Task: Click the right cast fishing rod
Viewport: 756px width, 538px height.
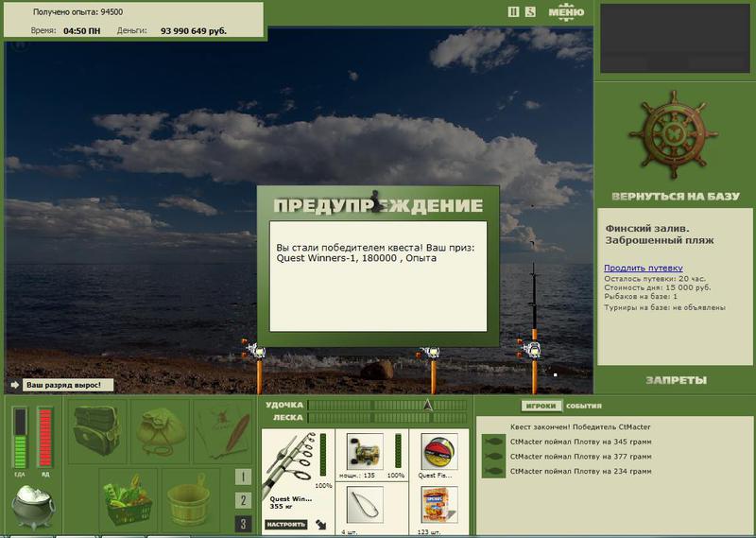Action: pyautogui.click(x=533, y=328)
